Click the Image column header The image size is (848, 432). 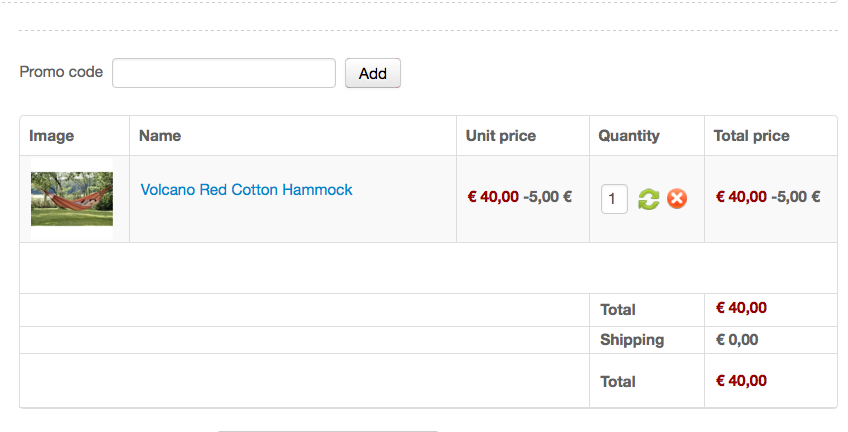pos(52,136)
